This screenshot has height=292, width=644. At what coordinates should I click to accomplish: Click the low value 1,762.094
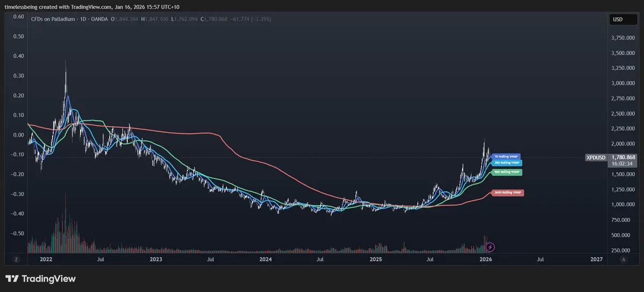[187, 19]
